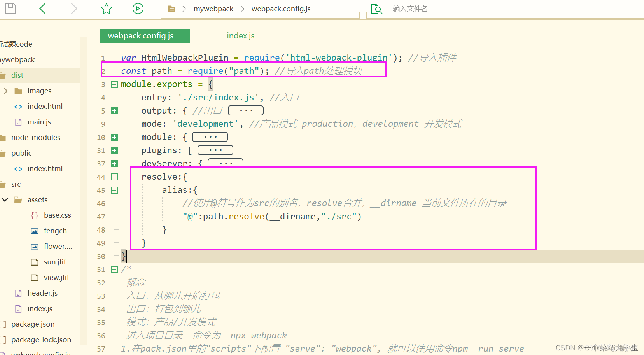
Task: Select webpack.config.js in the breadcrumb
Action: click(x=281, y=9)
